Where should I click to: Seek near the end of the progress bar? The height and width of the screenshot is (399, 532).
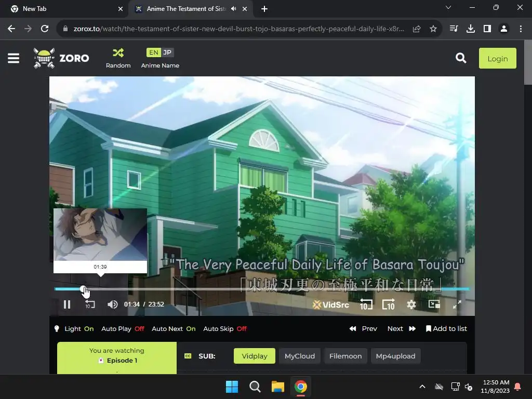point(455,289)
